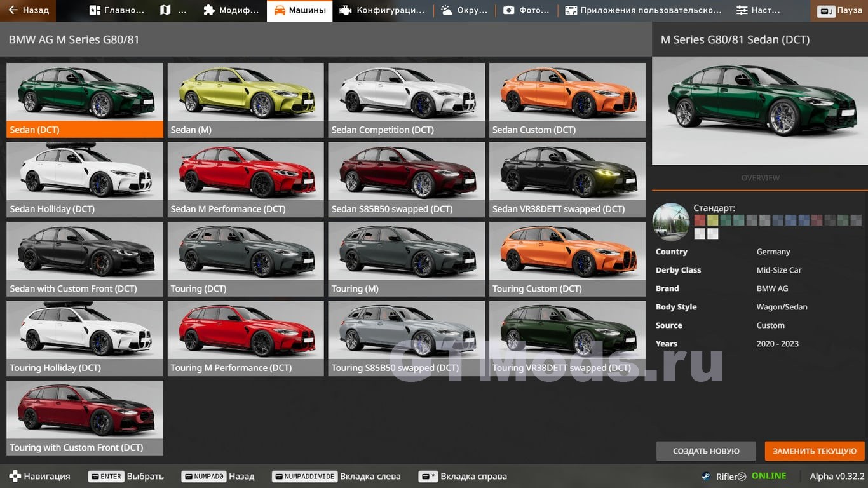Click the back arrow icon next to Назад
Viewport: 868px width, 488px height.
click(13, 10)
